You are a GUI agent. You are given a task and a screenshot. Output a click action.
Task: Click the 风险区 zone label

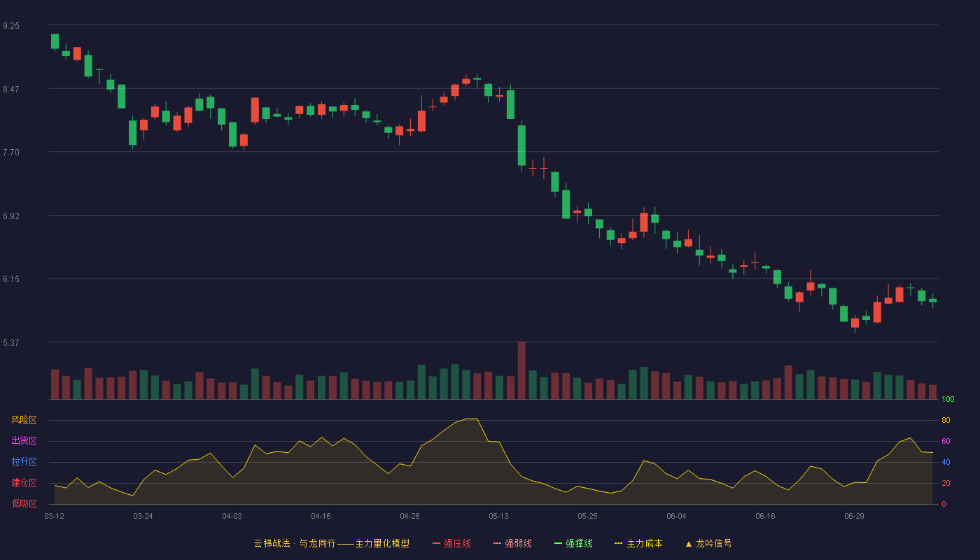(24, 420)
